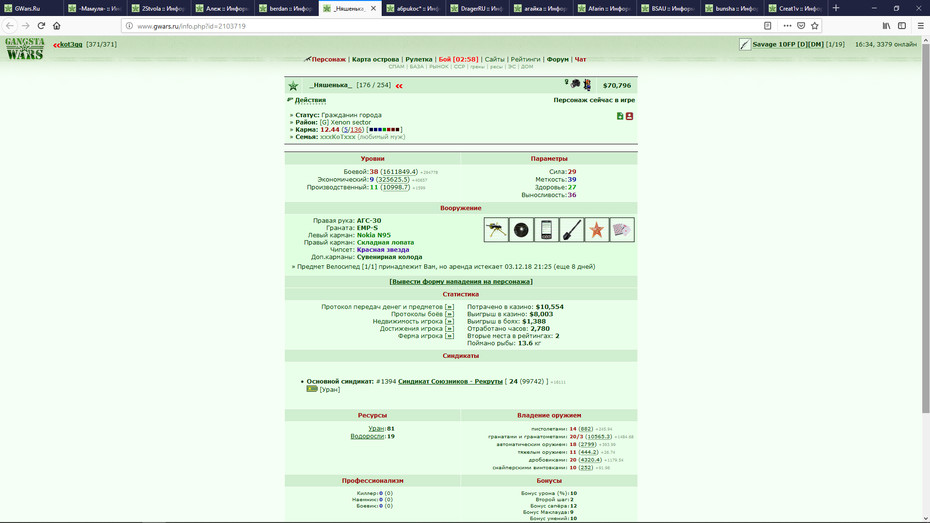The width and height of the screenshot is (930, 523).
Task: Click the figure medal icon near $70,796
Action: pos(587,85)
